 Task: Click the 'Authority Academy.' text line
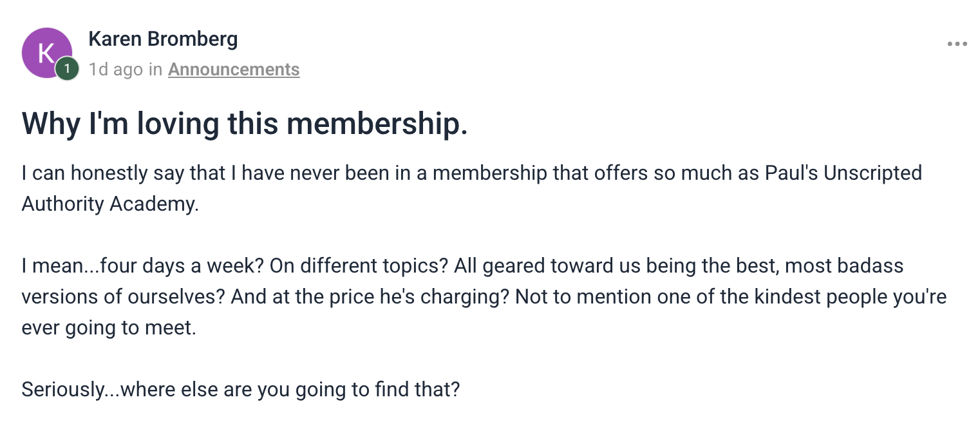pos(110,204)
